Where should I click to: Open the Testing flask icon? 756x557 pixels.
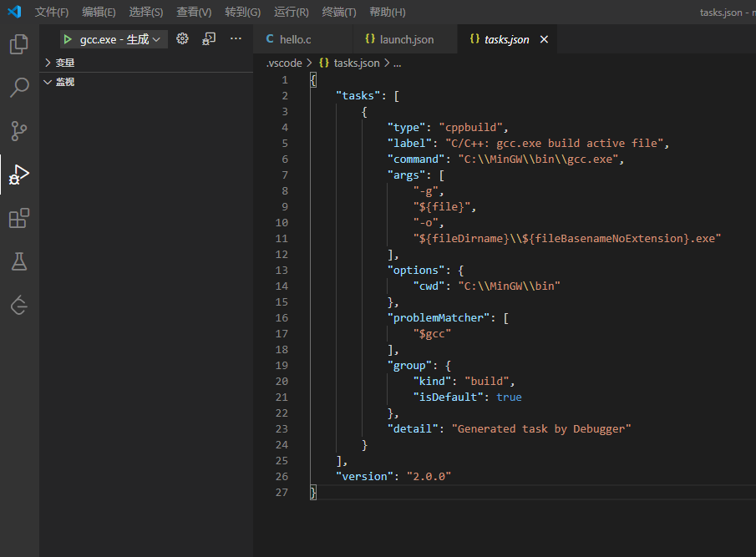[x=19, y=262]
